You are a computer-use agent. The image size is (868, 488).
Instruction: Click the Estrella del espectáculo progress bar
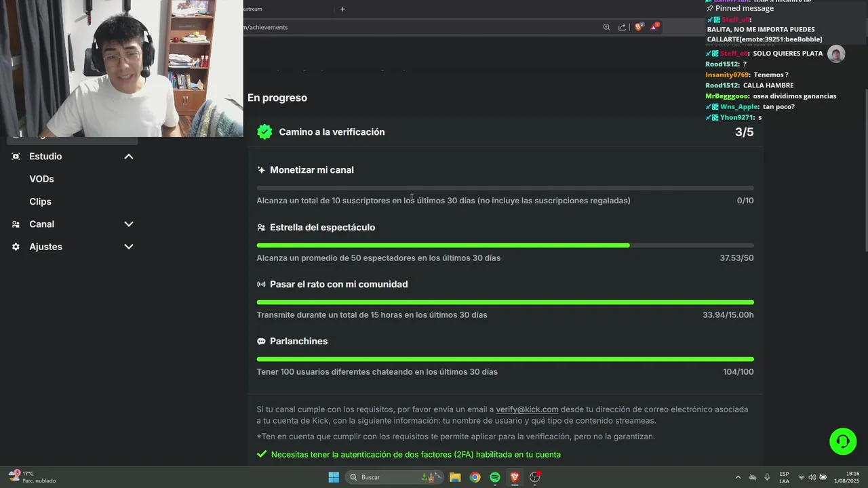click(505, 245)
